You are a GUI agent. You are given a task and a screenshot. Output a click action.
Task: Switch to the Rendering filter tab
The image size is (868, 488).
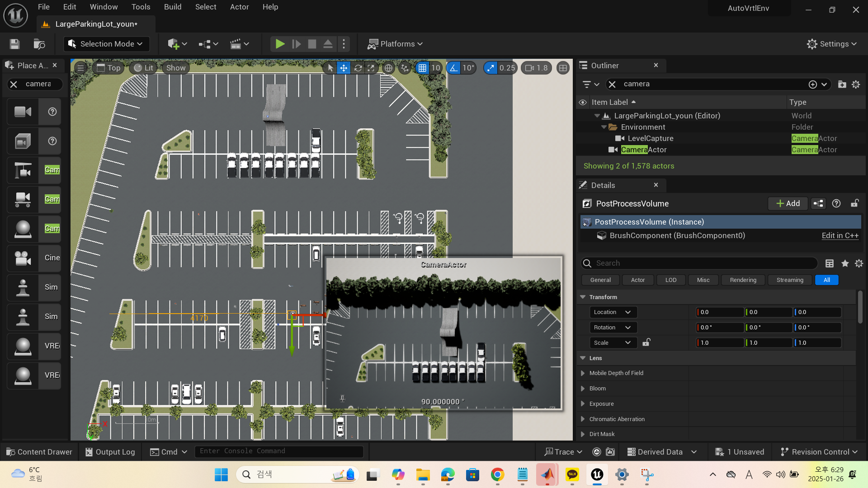pos(743,280)
